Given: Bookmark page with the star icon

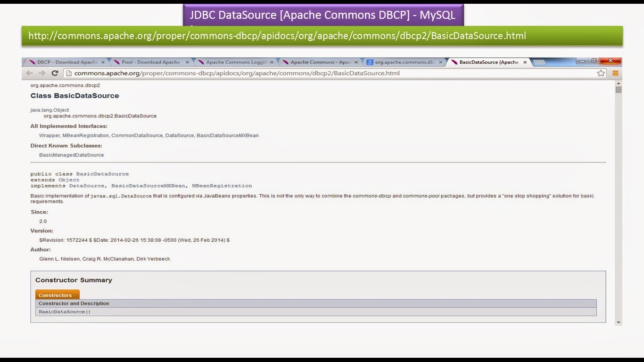Looking at the screenshot, I should pyautogui.click(x=601, y=73).
